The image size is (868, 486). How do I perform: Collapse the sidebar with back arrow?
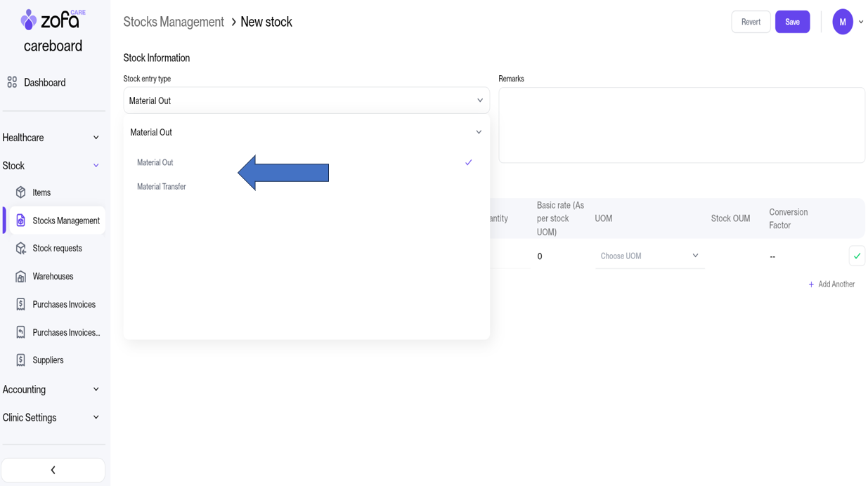click(53, 470)
